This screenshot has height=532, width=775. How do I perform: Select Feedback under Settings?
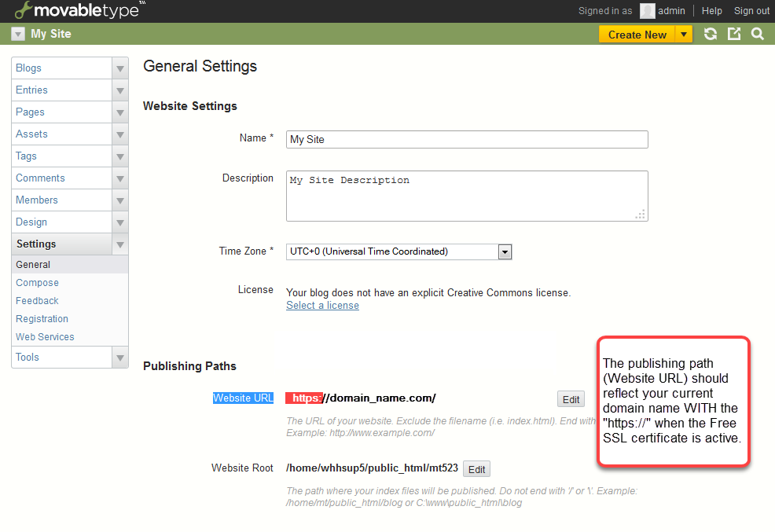37,301
